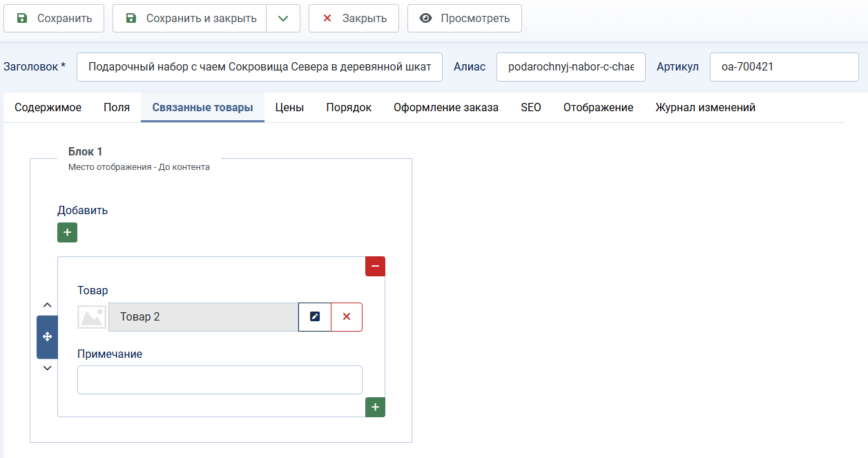Viewport: 868px width, 458px height.
Task: Click the product image placeholder thumbnail
Action: (92, 317)
